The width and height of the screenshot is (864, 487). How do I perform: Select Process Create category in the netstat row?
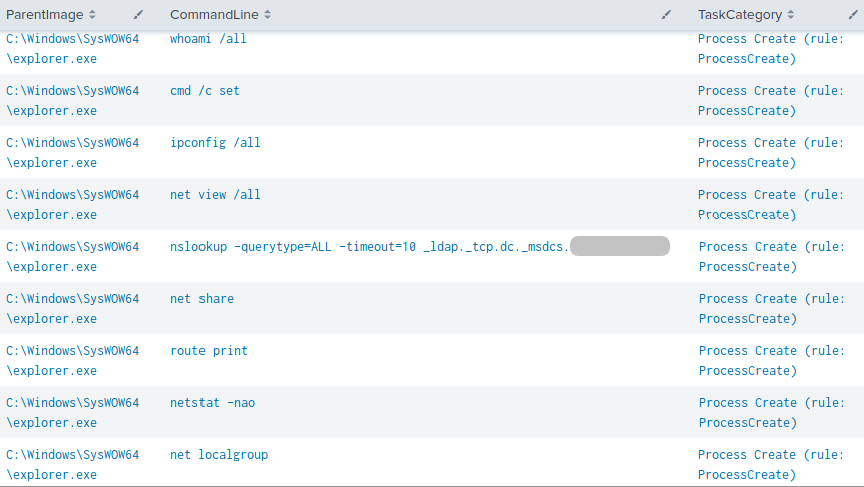(771, 413)
